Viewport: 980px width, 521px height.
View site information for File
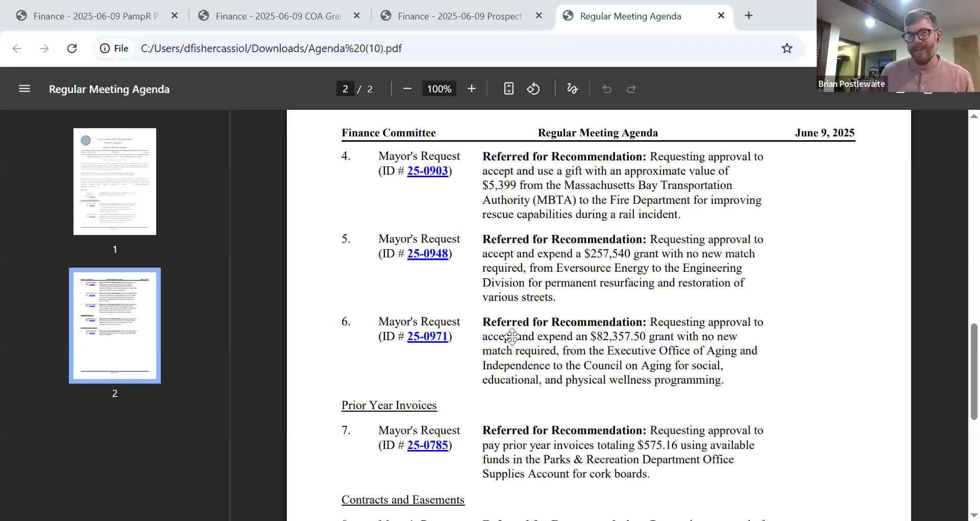tap(114, 49)
